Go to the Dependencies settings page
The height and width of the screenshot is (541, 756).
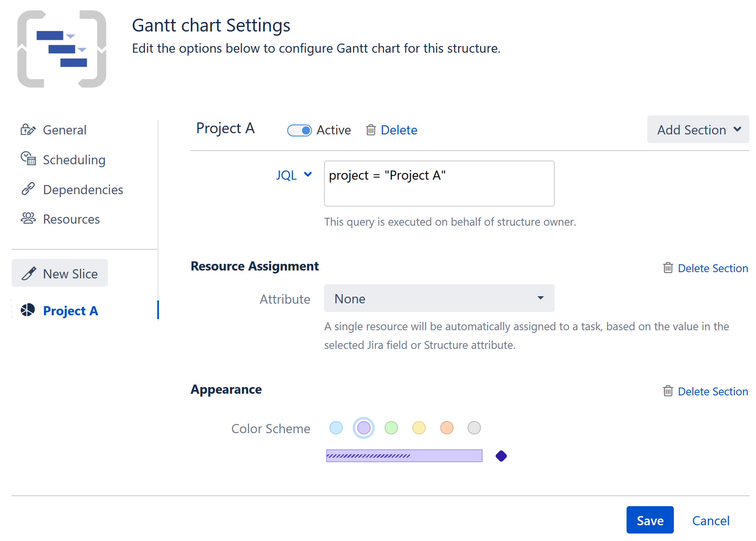coord(83,189)
